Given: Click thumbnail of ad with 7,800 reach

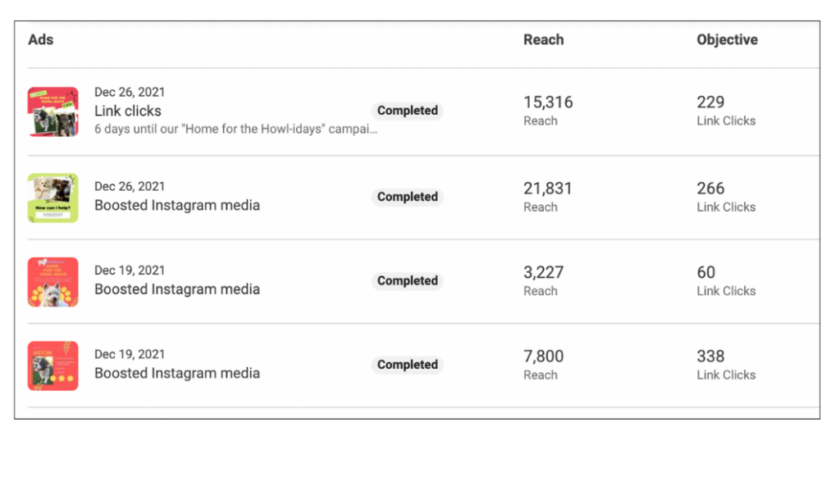Looking at the screenshot, I should click(x=52, y=366).
